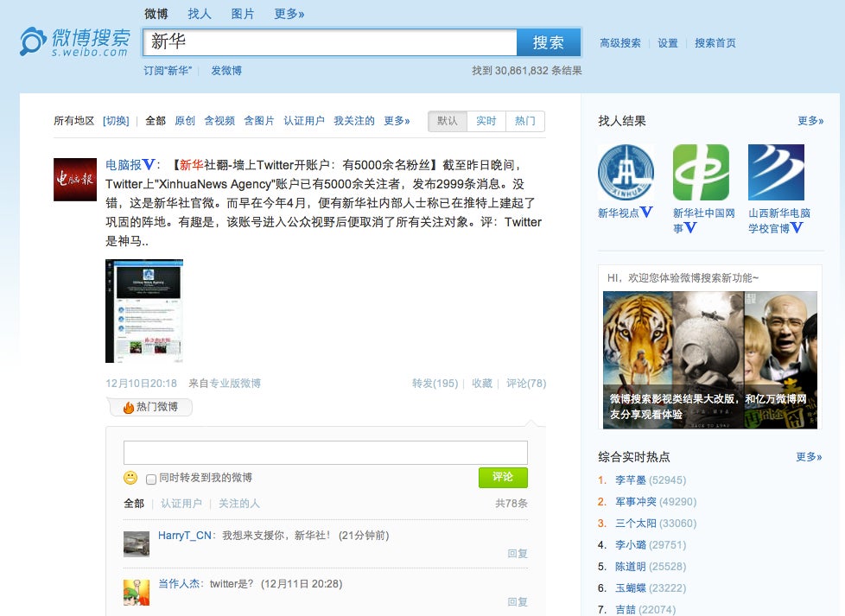Expand 更多» in top navigation
The width and height of the screenshot is (845, 616).
[289, 14]
